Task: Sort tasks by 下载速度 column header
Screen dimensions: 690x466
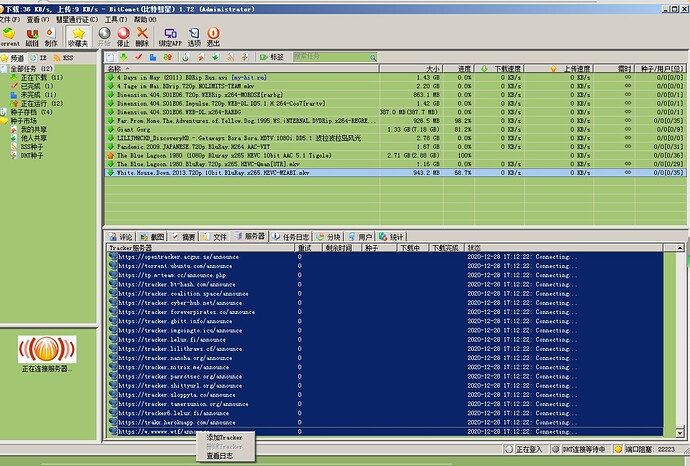Action: pos(499,69)
